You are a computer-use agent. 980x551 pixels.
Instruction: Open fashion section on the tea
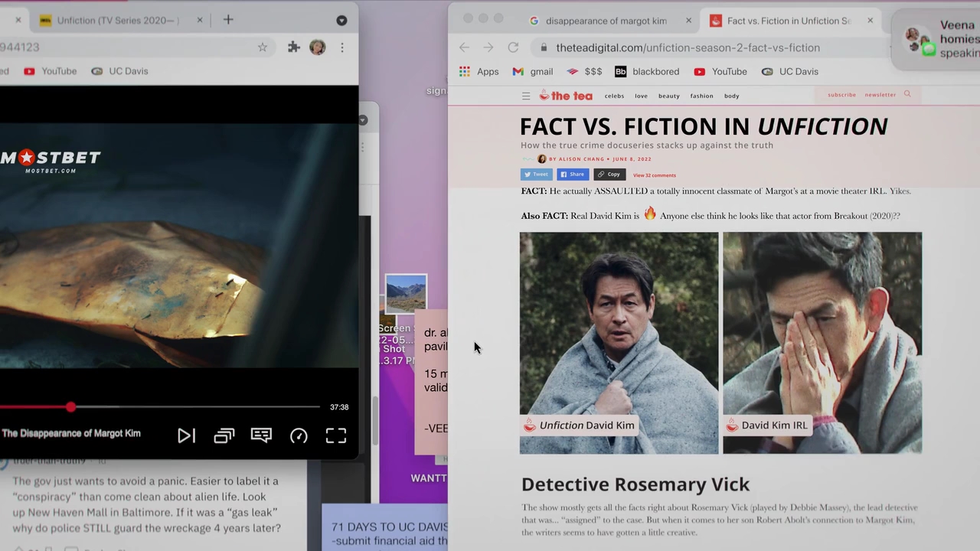[x=701, y=96]
